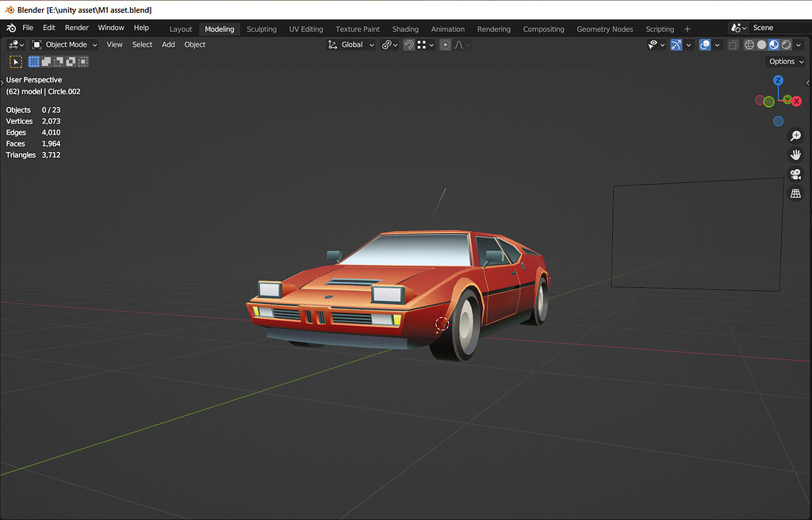
Task: Select the Select Box tool in the toolbar
Action: coord(15,61)
